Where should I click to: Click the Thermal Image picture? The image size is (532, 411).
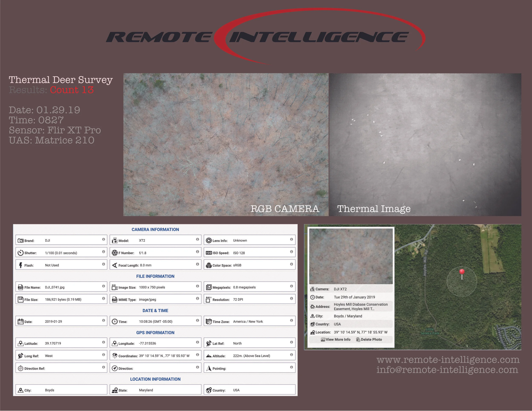[x=425, y=145]
